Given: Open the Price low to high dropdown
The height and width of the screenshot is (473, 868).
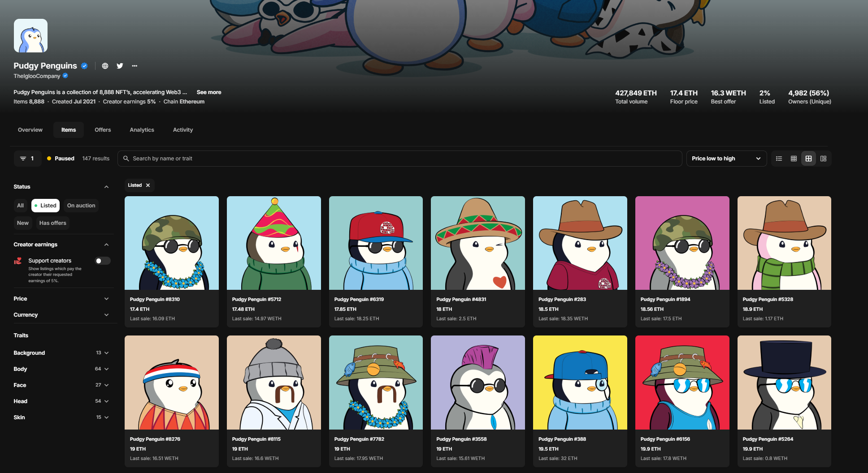Looking at the screenshot, I should click(726, 159).
